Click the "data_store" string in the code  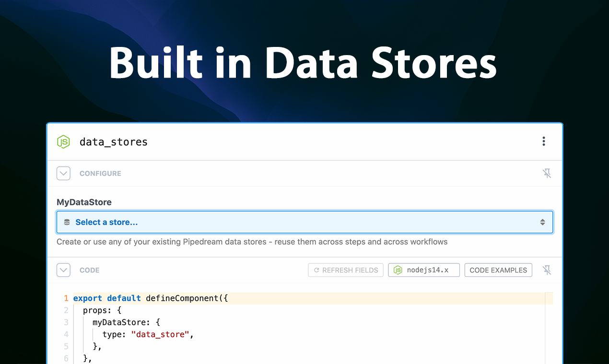(160, 334)
